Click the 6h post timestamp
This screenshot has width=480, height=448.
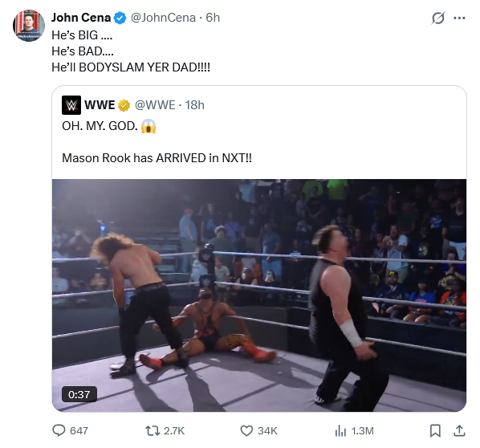point(213,18)
